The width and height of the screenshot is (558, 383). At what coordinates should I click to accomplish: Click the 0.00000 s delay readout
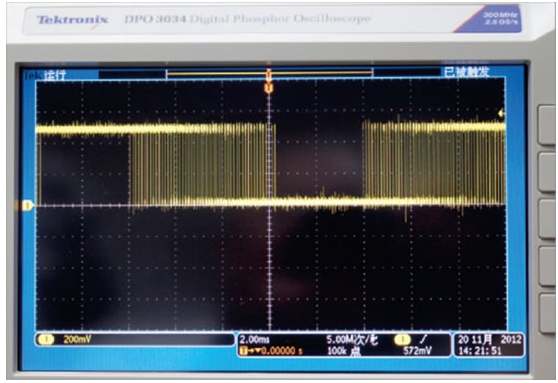[x=281, y=351]
